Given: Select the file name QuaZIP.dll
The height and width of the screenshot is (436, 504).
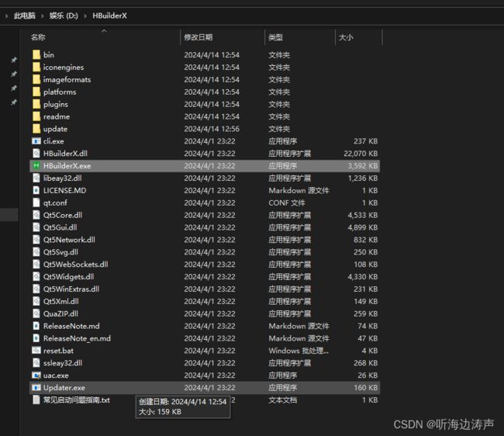Looking at the screenshot, I should point(60,313).
